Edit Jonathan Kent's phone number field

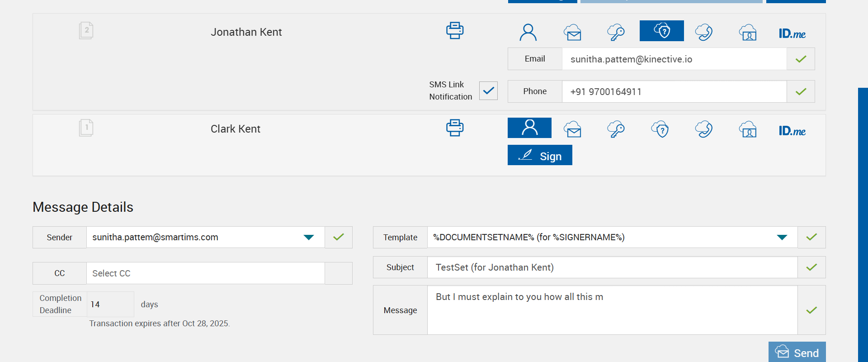674,92
